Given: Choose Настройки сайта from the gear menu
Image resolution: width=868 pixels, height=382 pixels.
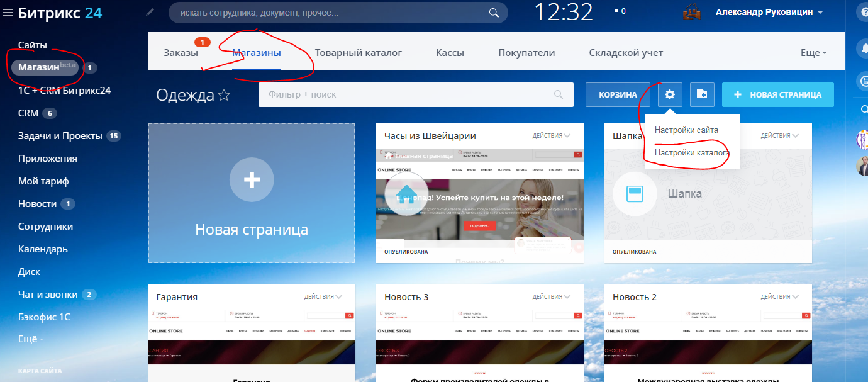Looking at the screenshot, I should pos(686,130).
